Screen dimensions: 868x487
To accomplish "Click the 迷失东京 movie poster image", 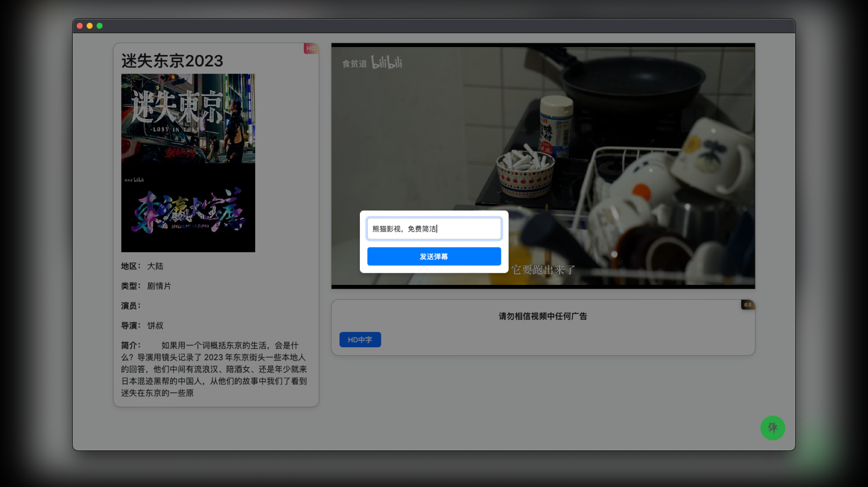I will (x=188, y=163).
